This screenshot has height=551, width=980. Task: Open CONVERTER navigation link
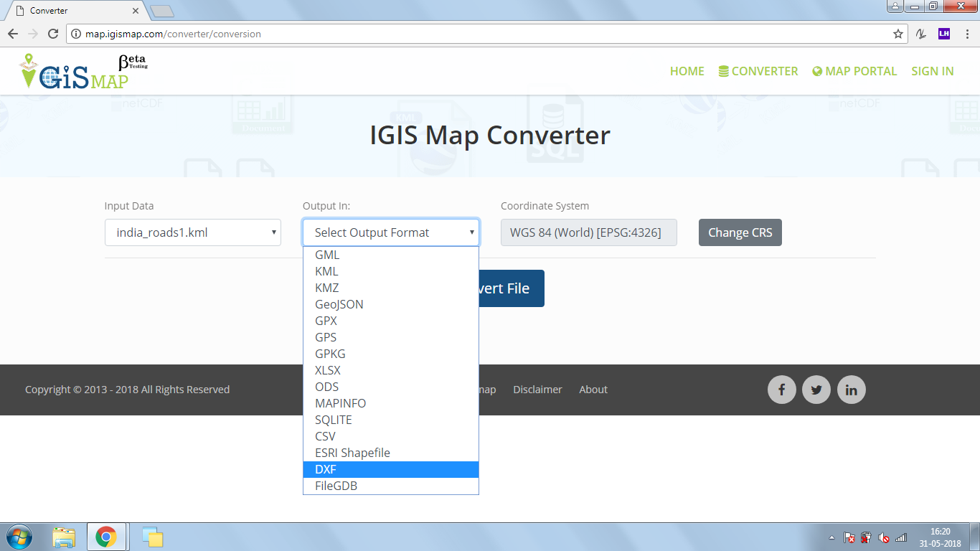[x=758, y=71]
